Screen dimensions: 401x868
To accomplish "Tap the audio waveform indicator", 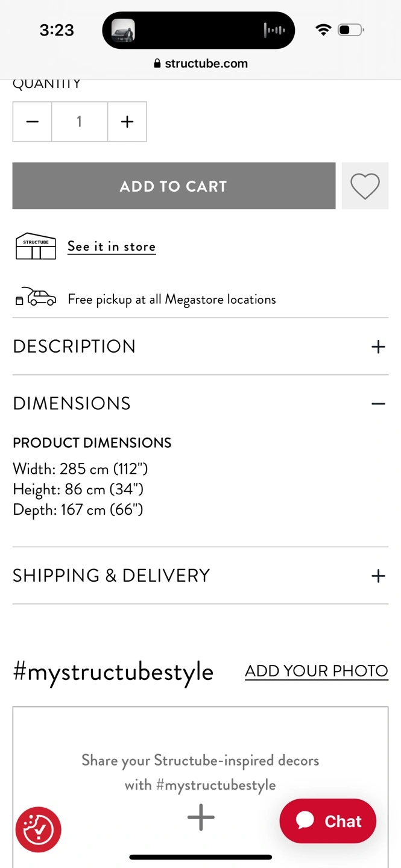I will click(x=274, y=30).
